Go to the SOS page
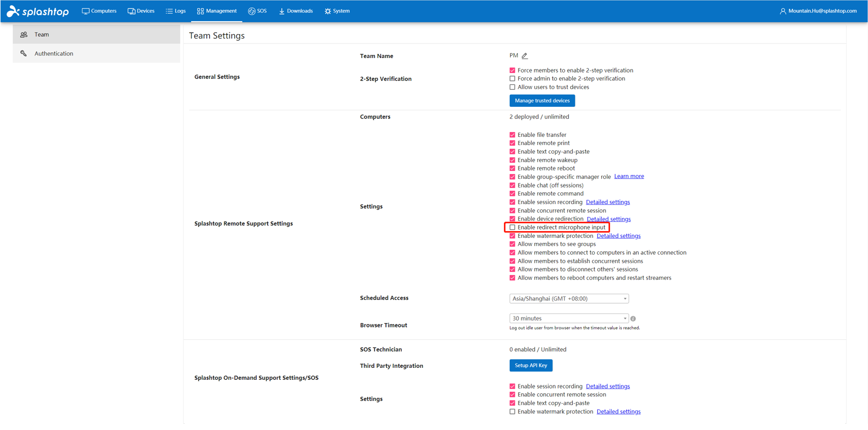Screen dimensions: 868x430 pos(257,11)
